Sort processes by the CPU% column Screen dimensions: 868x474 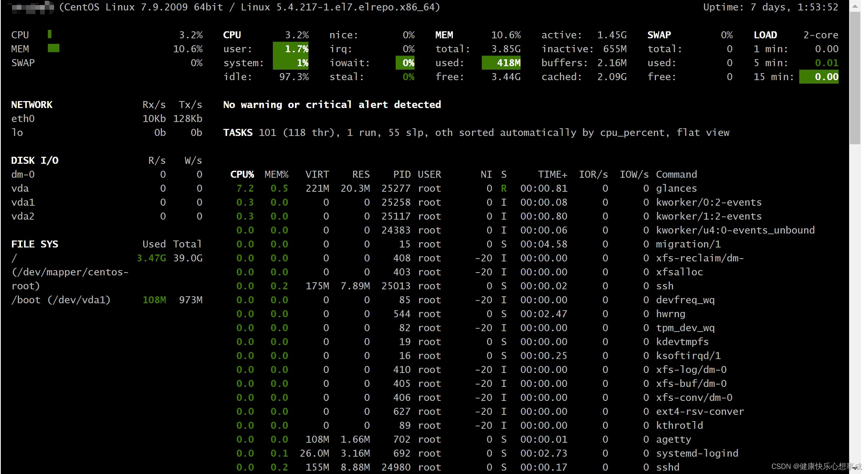click(242, 174)
